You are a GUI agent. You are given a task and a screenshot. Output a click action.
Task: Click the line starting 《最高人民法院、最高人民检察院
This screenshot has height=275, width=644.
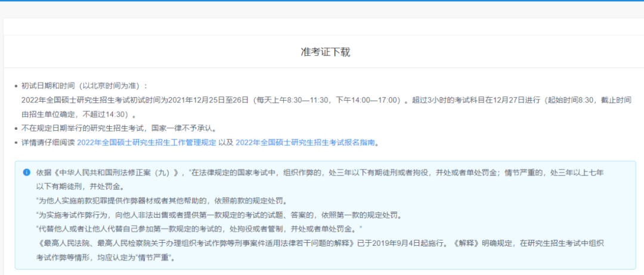pyautogui.click(x=320, y=243)
